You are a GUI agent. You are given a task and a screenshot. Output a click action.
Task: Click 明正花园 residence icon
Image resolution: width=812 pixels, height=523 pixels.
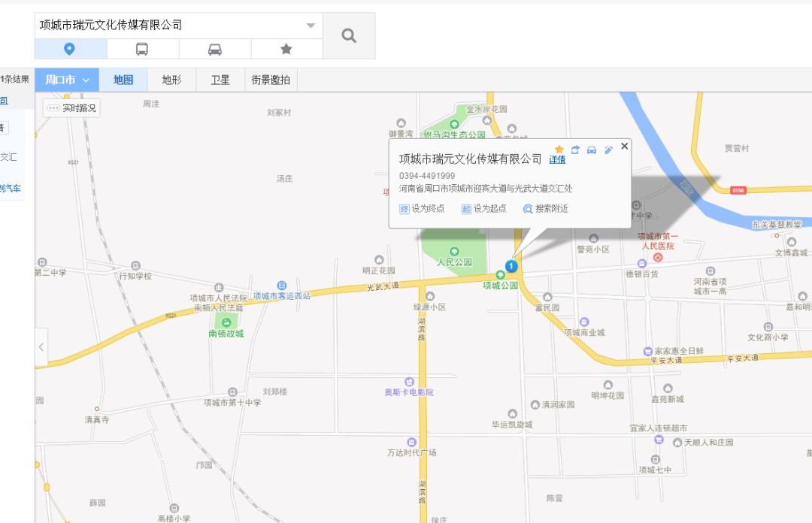[x=379, y=259]
